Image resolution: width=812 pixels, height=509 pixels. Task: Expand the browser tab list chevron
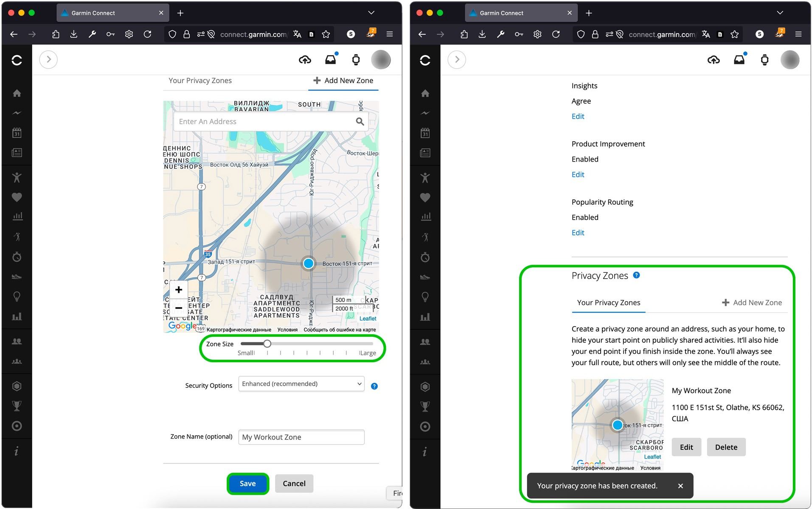[371, 12]
